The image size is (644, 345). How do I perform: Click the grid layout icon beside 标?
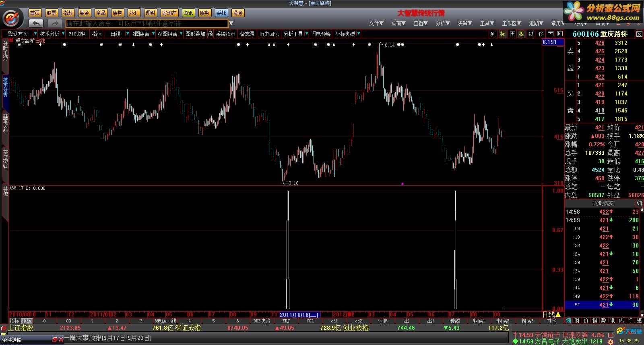[x=512, y=34]
